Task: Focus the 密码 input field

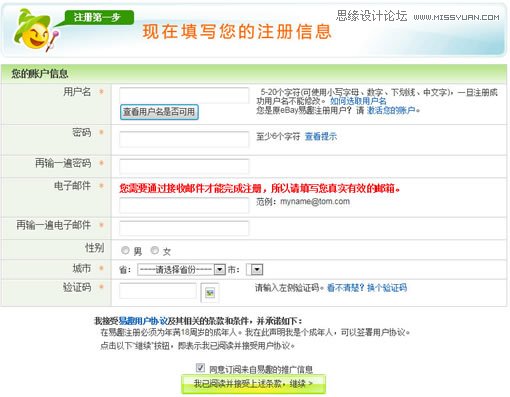Action: [x=184, y=139]
